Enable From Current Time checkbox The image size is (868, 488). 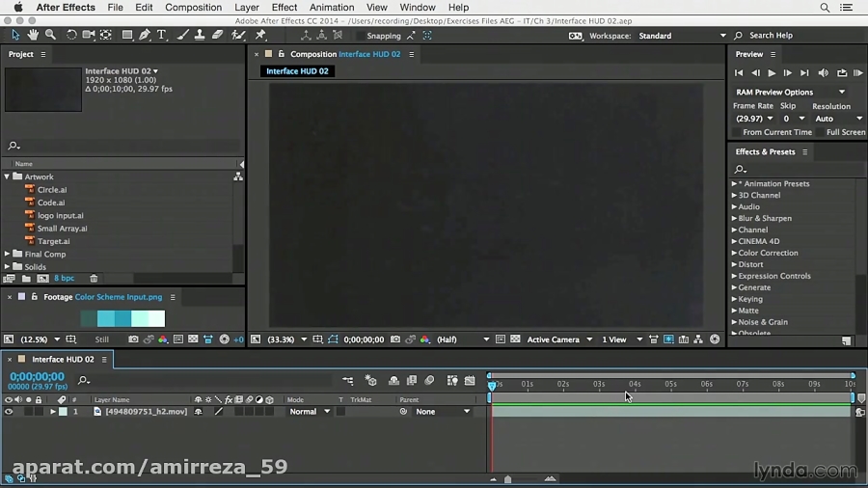pyautogui.click(x=737, y=132)
